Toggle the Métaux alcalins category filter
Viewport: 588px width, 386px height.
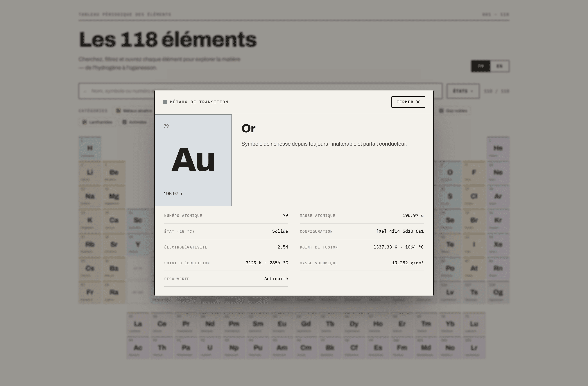[x=134, y=111]
